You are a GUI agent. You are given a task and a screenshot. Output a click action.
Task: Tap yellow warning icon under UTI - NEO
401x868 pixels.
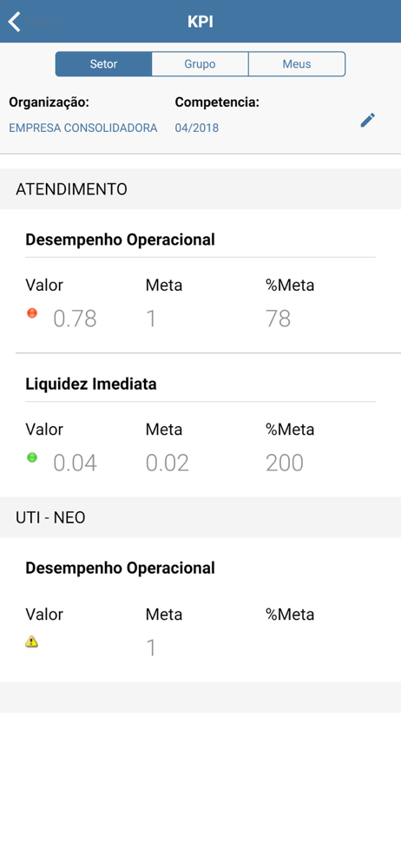coord(32,641)
